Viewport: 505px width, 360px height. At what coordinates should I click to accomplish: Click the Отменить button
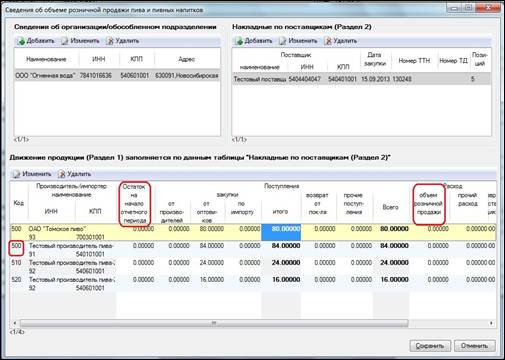(x=475, y=346)
